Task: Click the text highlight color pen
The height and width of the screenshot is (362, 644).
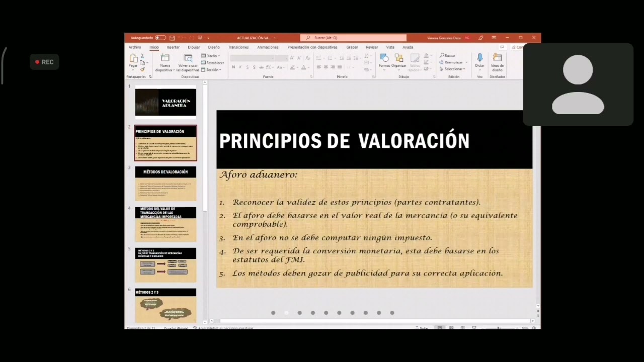Action: 292,67
